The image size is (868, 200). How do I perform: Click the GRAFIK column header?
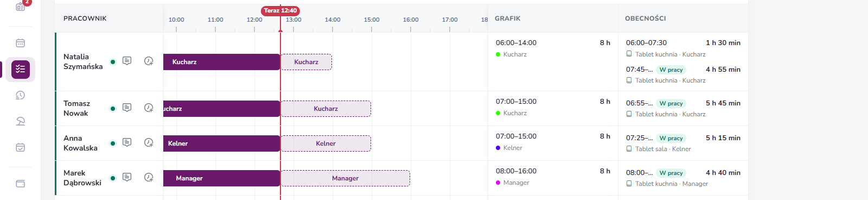coord(508,18)
